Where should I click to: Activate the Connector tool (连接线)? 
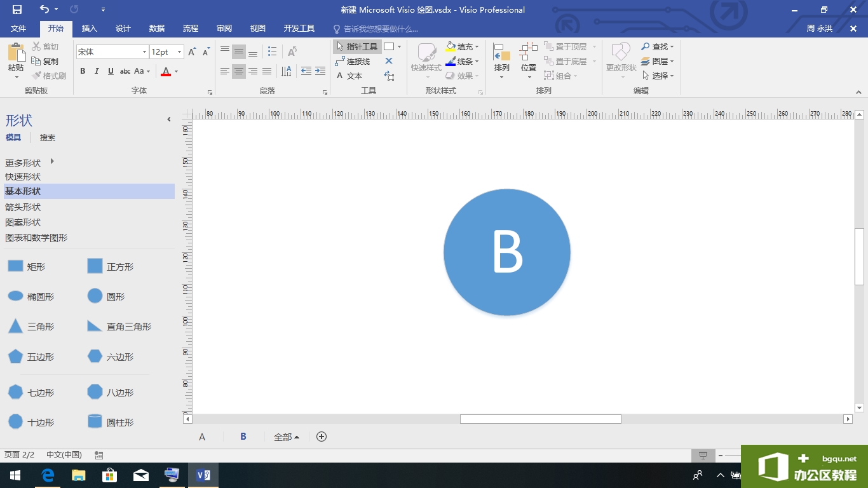tap(353, 61)
